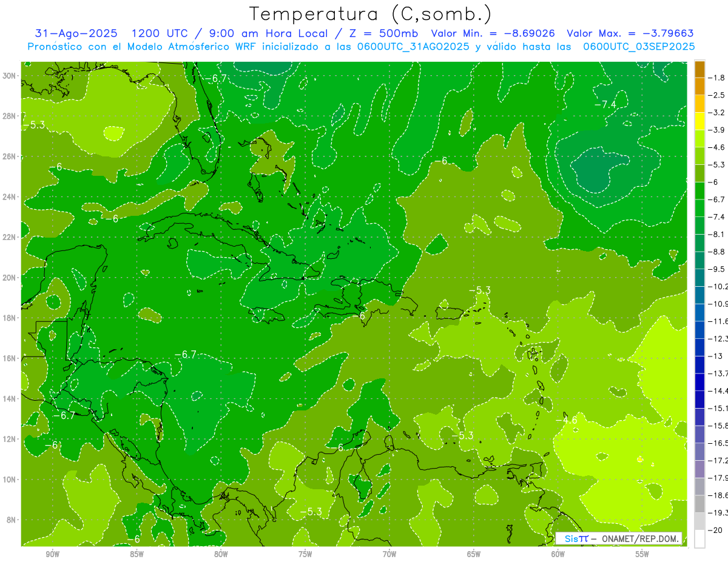The width and height of the screenshot is (728, 562).
Task: Click the 12N latitude axis label
Action: (x=10, y=439)
